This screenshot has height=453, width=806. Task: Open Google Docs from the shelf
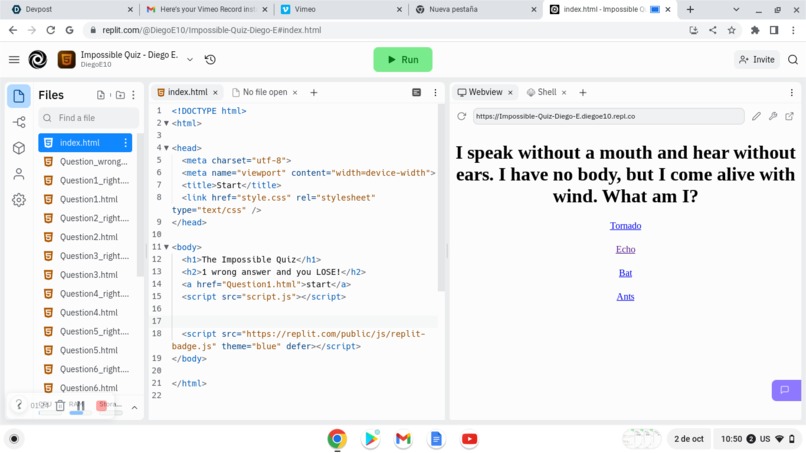click(436, 439)
